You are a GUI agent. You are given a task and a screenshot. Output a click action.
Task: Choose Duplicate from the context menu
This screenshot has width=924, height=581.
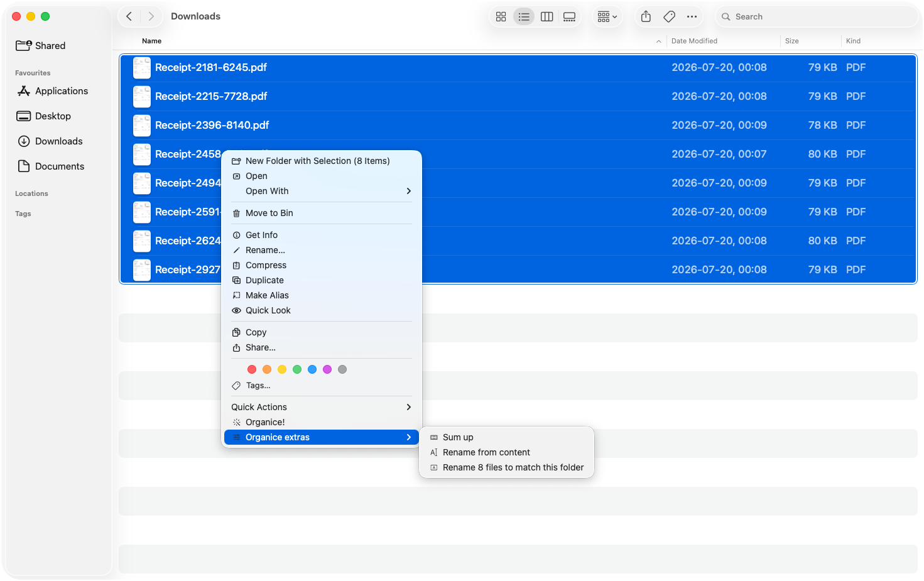click(x=321, y=280)
